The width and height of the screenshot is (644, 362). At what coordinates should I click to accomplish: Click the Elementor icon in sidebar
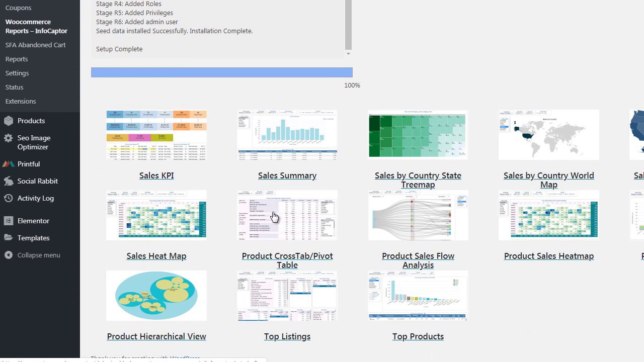pyautogui.click(x=8, y=221)
